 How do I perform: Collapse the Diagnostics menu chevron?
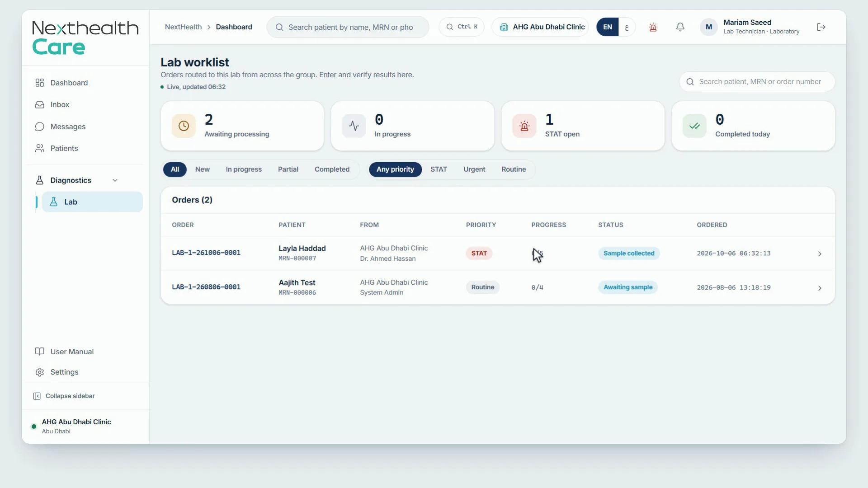115,180
